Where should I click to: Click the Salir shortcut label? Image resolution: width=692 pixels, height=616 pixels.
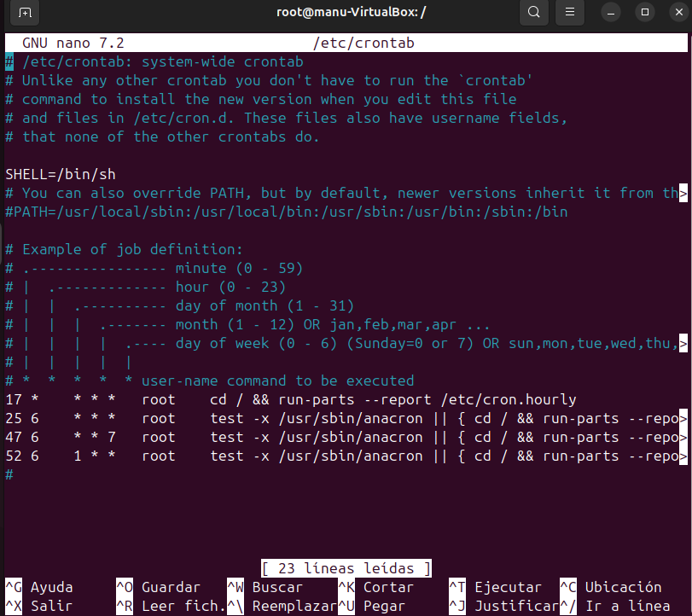coord(51,607)
